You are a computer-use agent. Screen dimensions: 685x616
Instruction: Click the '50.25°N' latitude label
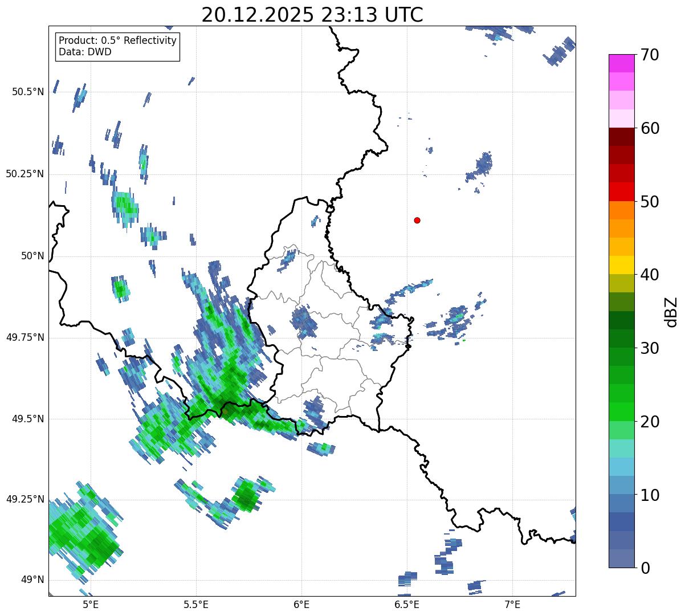(25, 174)
